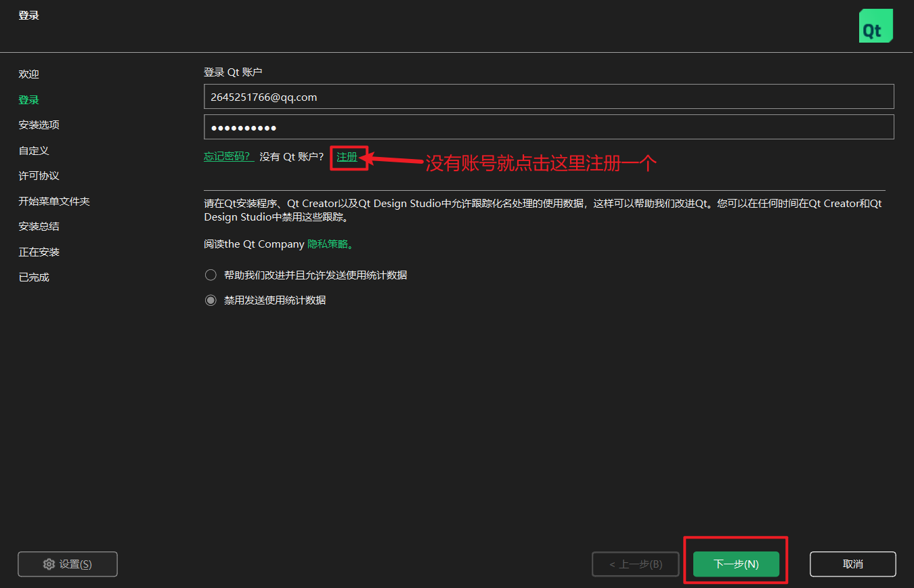
Task: Click the 登录 Qt 账户 heading
Action: [233, 72]
